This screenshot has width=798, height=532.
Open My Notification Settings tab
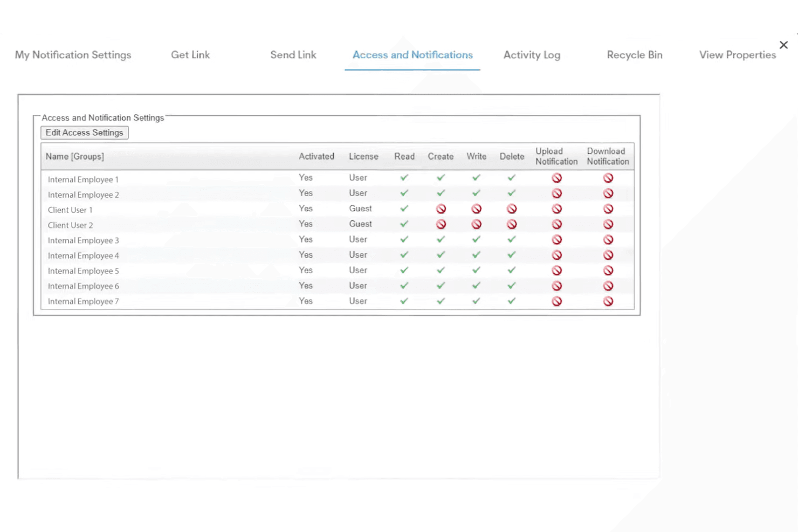[x=73, y=55]
